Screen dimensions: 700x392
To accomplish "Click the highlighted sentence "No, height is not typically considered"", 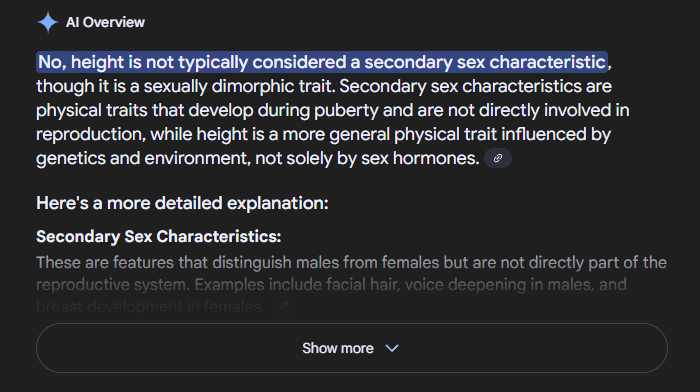I will pyautogui.click(x=192, y=62).
